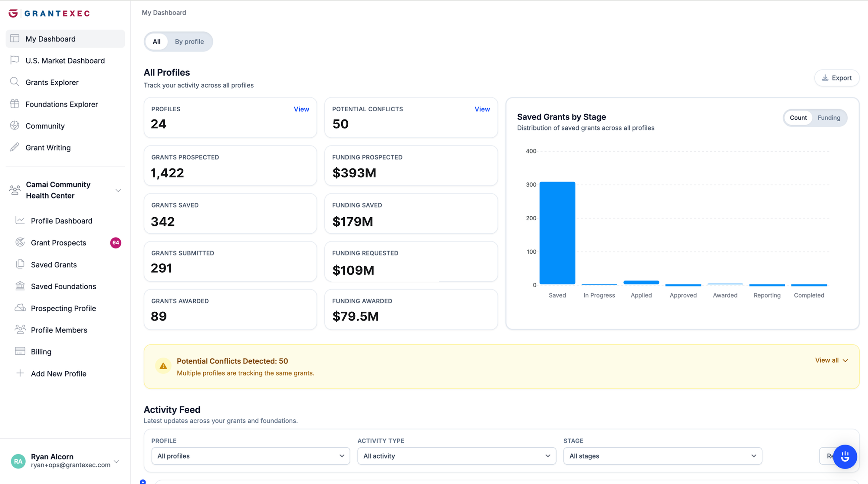Viewport: 868px width, 484px height.
Task: Select the Grant Writing pencil icon
Action: coord(15,147)
